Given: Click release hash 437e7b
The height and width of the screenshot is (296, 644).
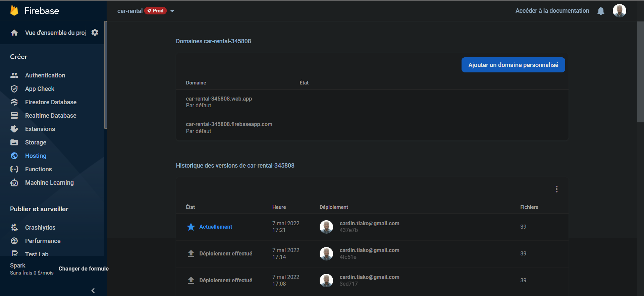Looking at the screenshot, I should (x=348, y=230).
